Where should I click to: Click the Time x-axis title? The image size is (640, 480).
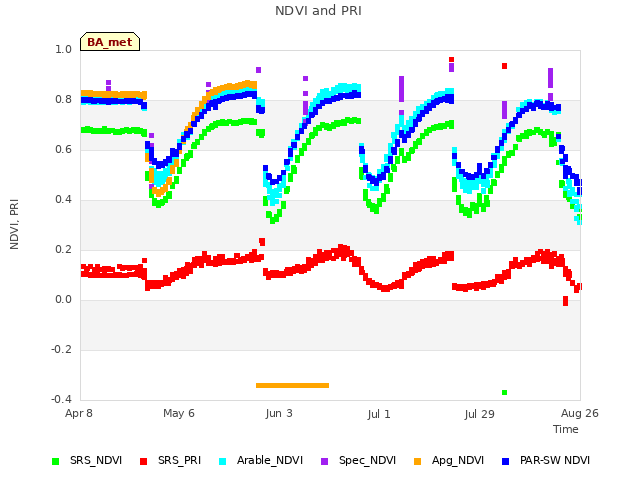566,429
